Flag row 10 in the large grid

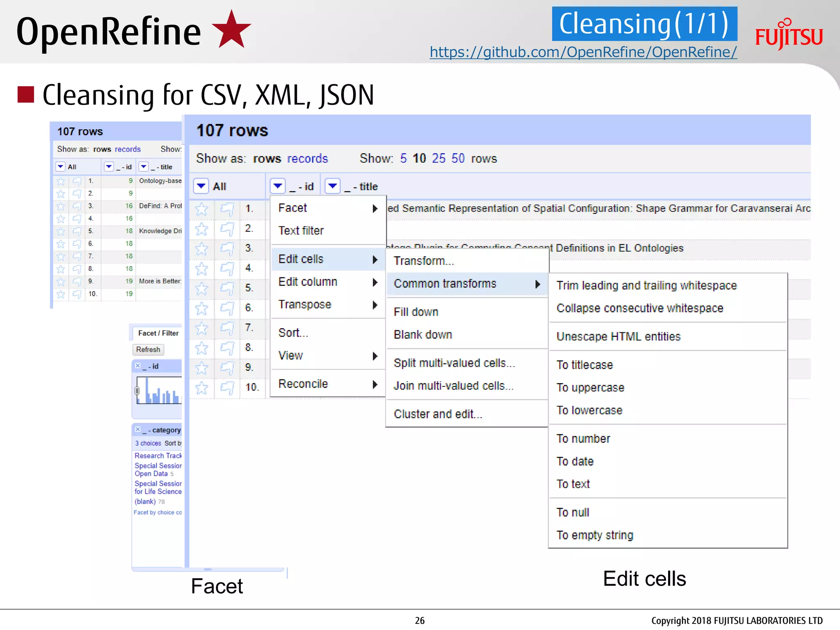click(x=227, y=388)
